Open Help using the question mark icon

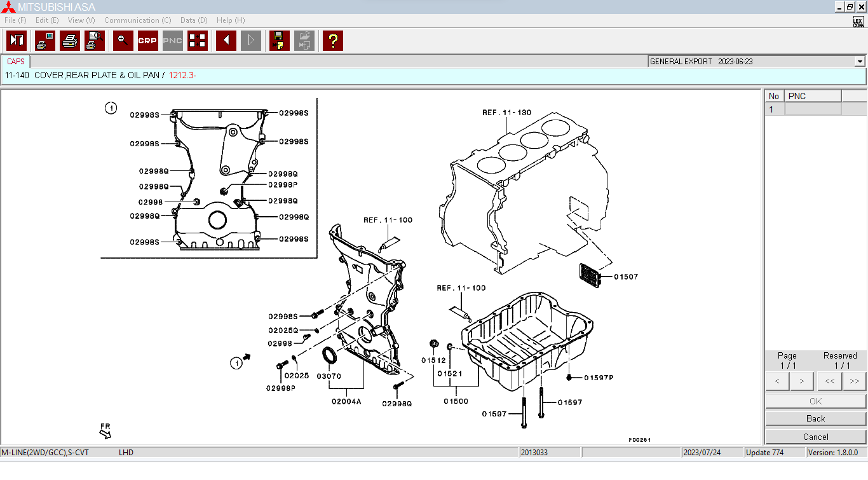click(332, 41)
